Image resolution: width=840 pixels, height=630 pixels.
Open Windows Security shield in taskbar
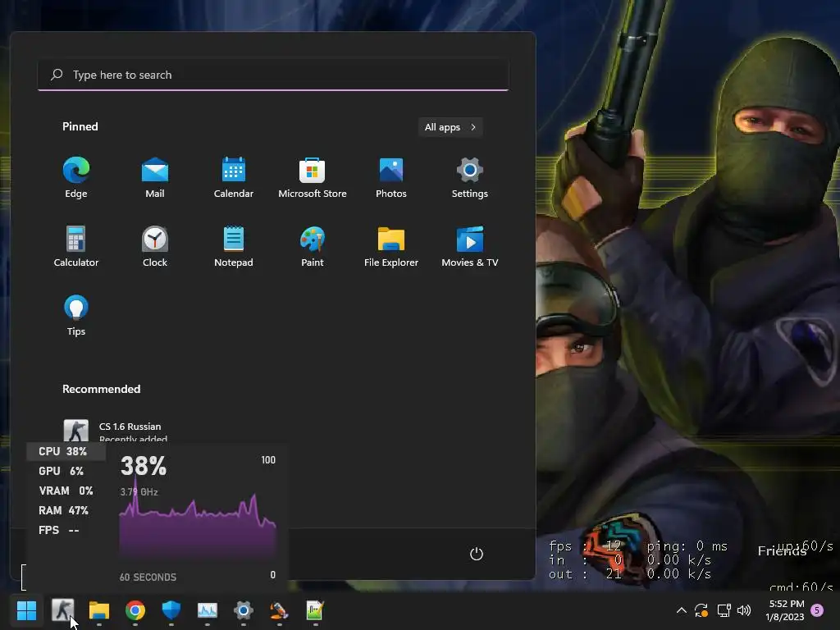point(171,610)
